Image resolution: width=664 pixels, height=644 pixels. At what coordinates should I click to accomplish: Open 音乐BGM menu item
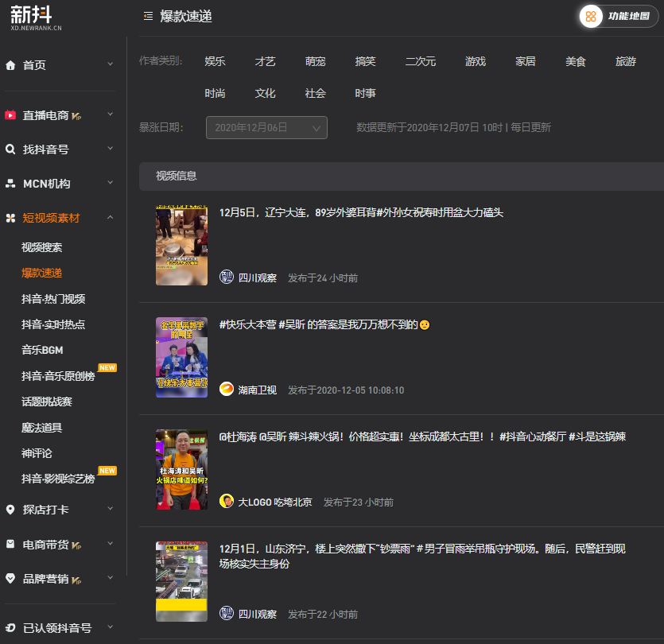(x=42, y=350)
